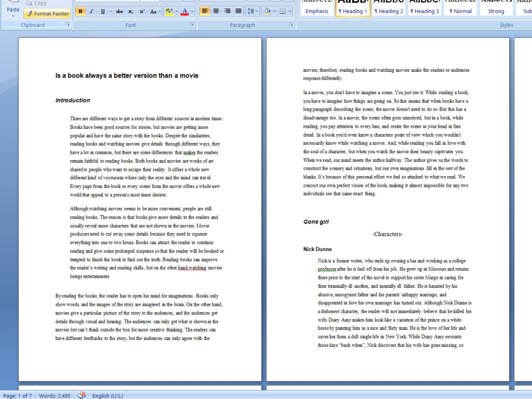Image resolution: width=532 pixels, height=399 pixels.
Task: Click the document title heading
Action: (127, 76)
